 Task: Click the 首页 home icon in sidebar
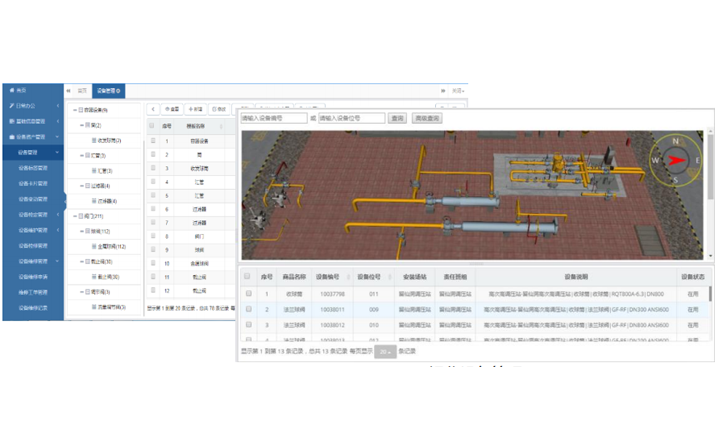tap(10, 89)
